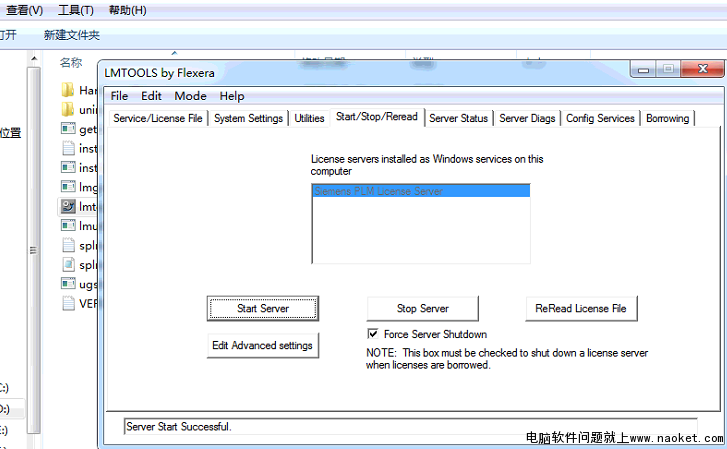This screenshot has width=727, height=449.
Task: Open Explorer's 查看(V) menu
Action: [x=24, y=10]
